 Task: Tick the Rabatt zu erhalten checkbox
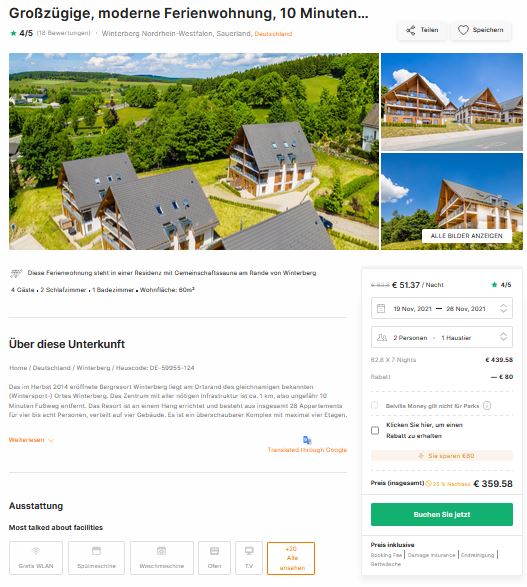point(375,430)
